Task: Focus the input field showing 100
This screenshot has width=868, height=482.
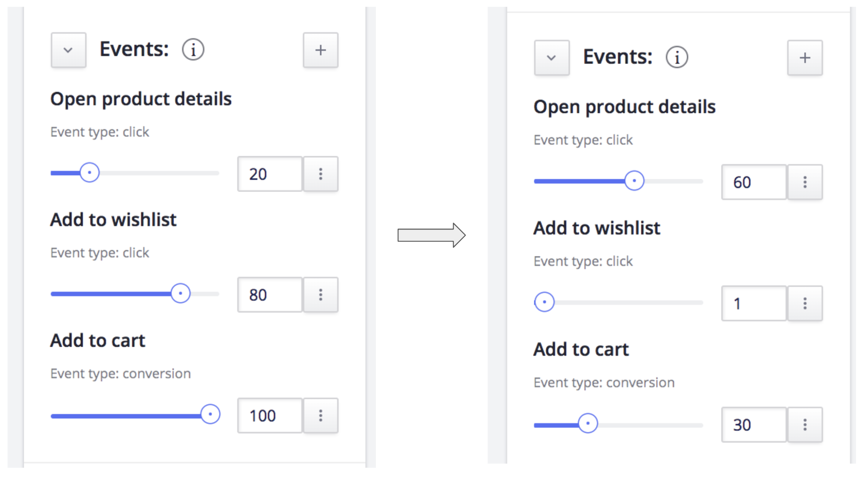Action: [270, 415]
